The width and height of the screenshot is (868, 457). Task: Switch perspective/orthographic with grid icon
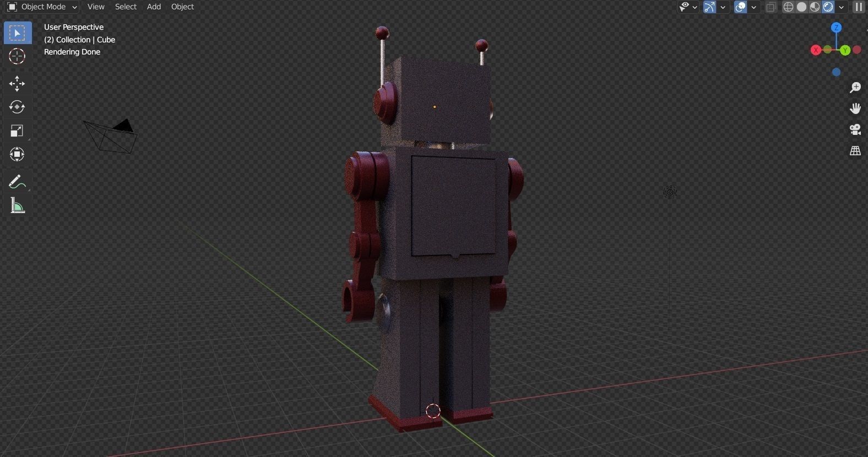click(855, 150)
